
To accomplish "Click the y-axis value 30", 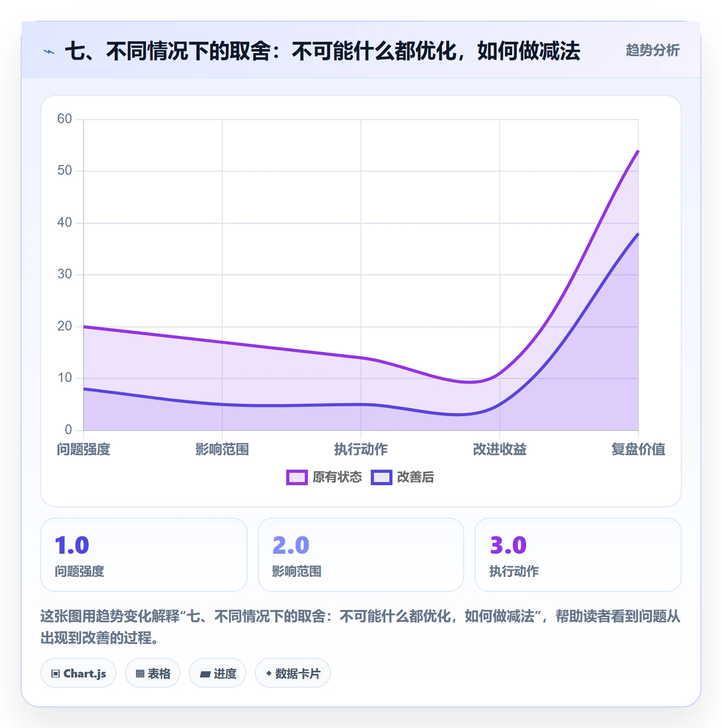I will coord(64,274).
